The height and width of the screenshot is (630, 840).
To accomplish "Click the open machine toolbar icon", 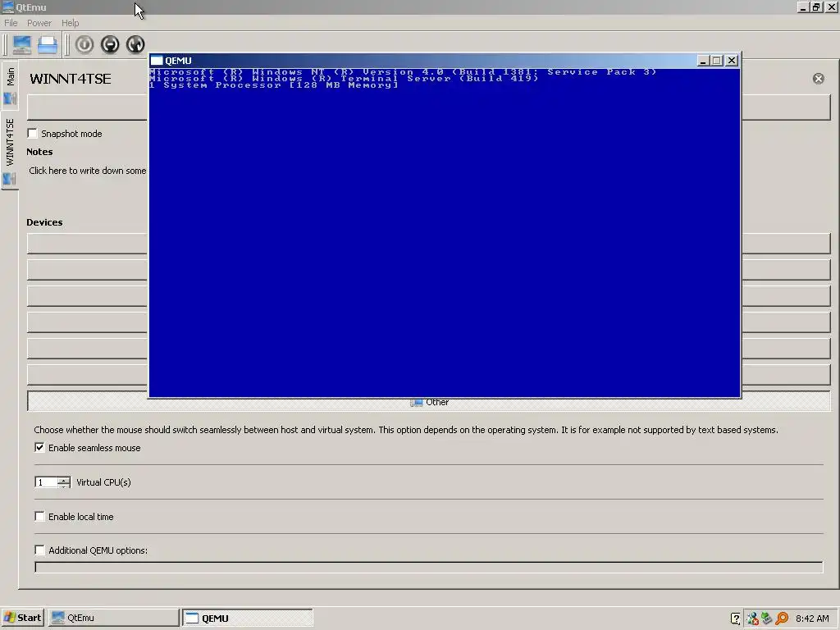I will tap(47, 44).
